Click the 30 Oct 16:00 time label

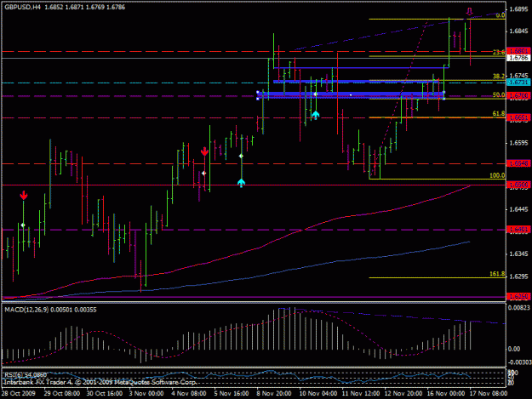tap(105, 394)
